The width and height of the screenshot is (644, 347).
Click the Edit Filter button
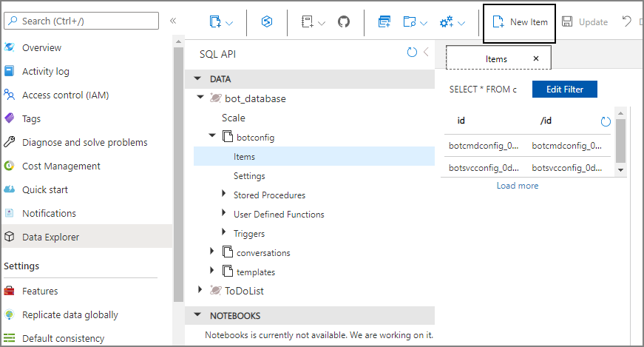pos(564,90)
